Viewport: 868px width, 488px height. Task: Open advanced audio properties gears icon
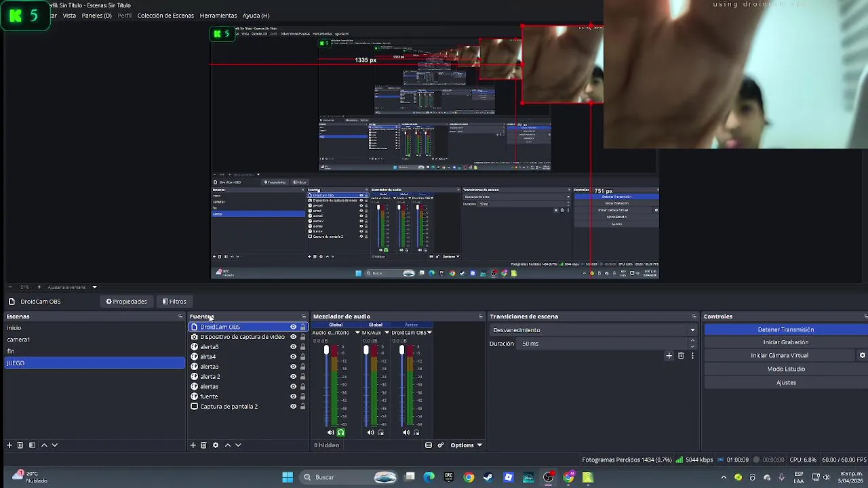click(x=441, y=445)
